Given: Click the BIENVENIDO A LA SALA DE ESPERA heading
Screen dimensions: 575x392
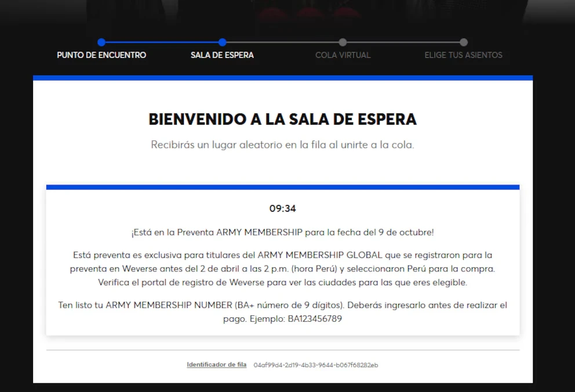Looking at the screenshot, I should (x=282, y=119).
